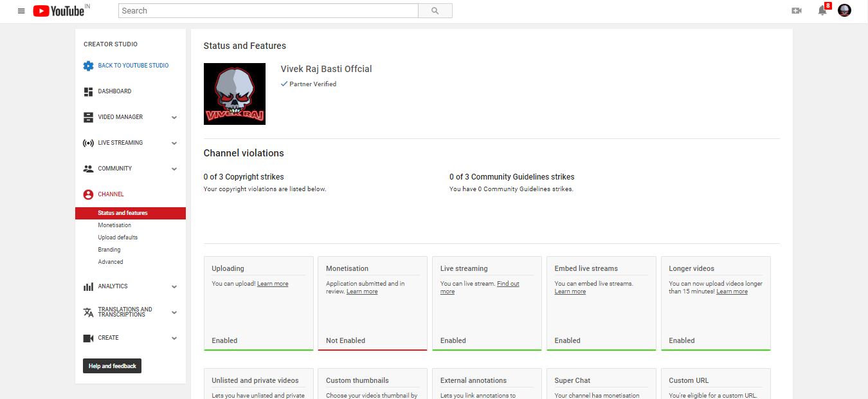This screenshot has width=868, height=399.
Task: Click 0 of 3 Community Guidelines strikes
Action: tap(512, 177)
